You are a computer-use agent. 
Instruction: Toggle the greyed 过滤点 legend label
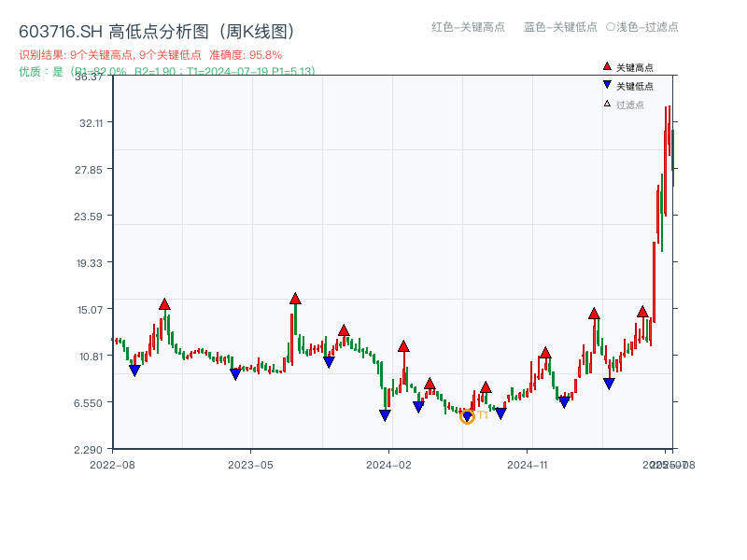click(629, 105)
